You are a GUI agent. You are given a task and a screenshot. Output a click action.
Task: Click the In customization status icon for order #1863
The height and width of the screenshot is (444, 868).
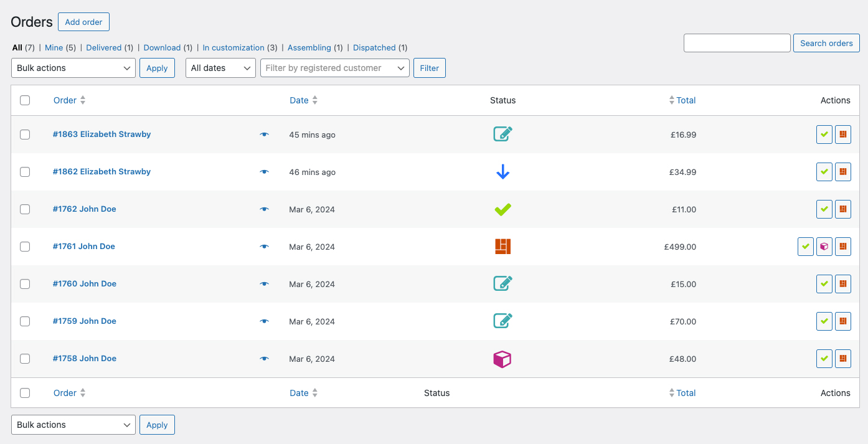click(x=502, y=135)
